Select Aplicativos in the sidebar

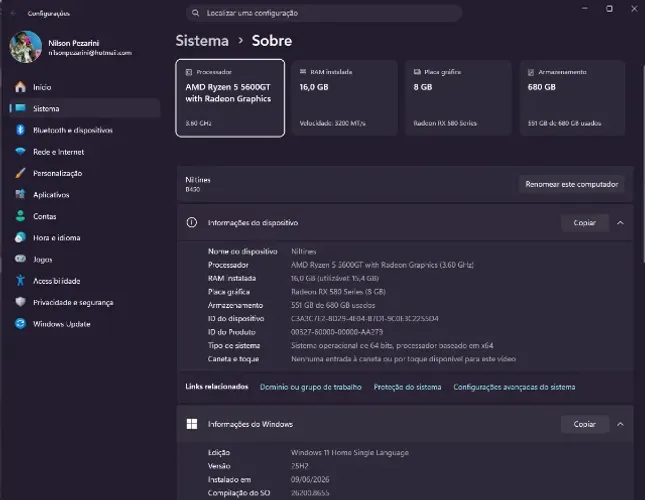(85, 194)
